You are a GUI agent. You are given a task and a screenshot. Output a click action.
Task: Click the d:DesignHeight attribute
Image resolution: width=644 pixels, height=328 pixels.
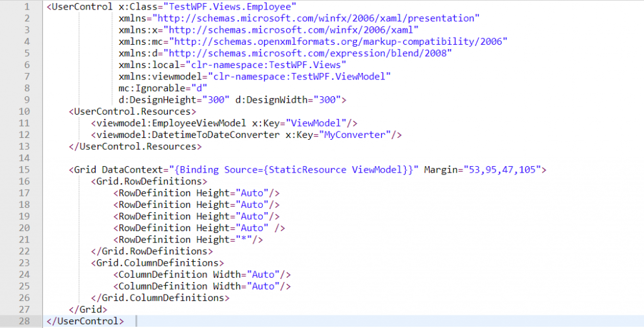(x=174, y=99)
